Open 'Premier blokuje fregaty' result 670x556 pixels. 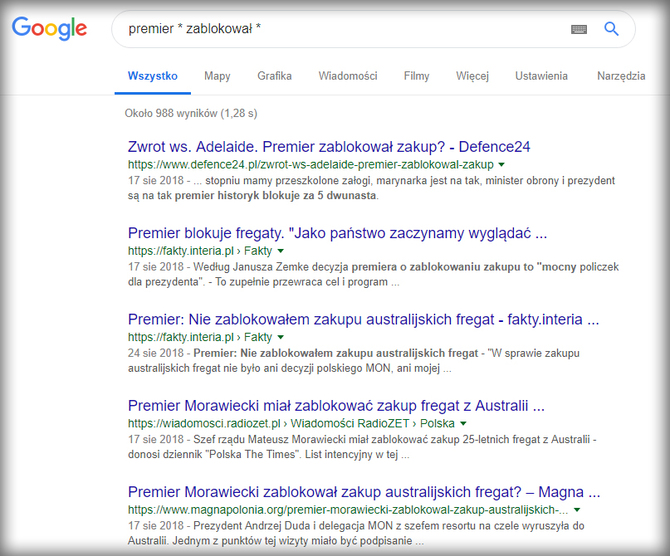[x=338, y=233]
